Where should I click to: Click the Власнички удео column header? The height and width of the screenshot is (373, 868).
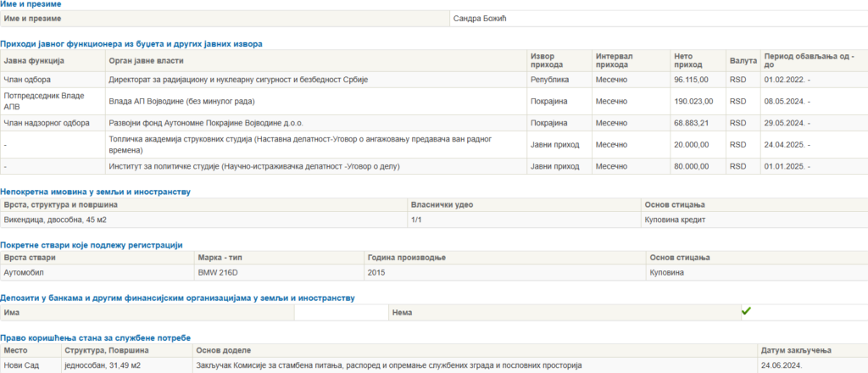click(442, 204)
